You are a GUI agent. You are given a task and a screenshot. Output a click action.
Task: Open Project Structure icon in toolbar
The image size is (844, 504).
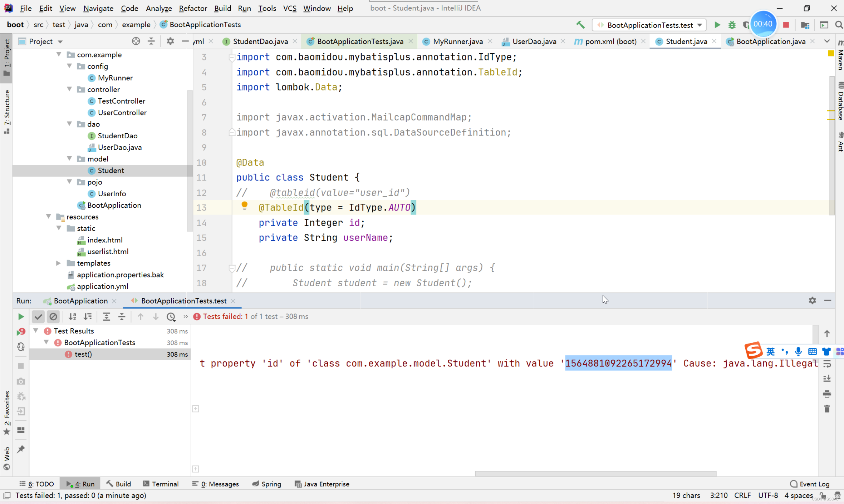(x=805, y=25)
